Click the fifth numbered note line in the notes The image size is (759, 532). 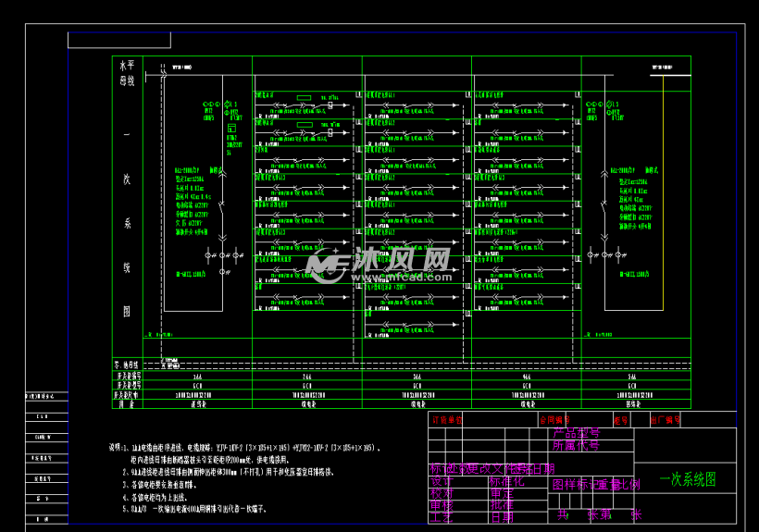click(x=199, y=508)
